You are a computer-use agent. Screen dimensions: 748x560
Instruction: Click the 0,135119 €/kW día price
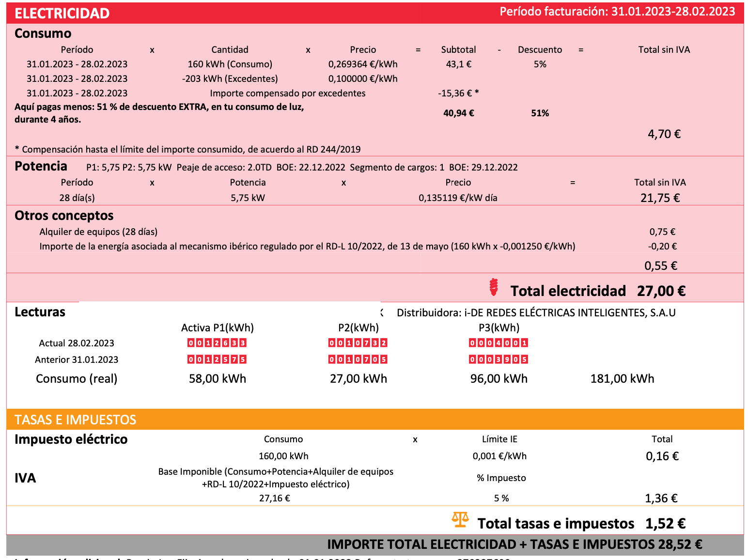click(458, 198)
